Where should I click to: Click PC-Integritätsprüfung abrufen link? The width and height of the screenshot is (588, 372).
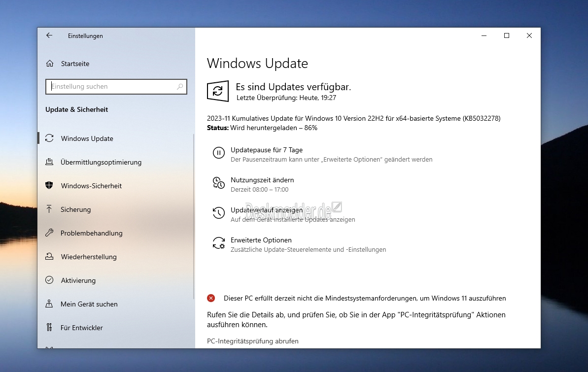point(253,341)
